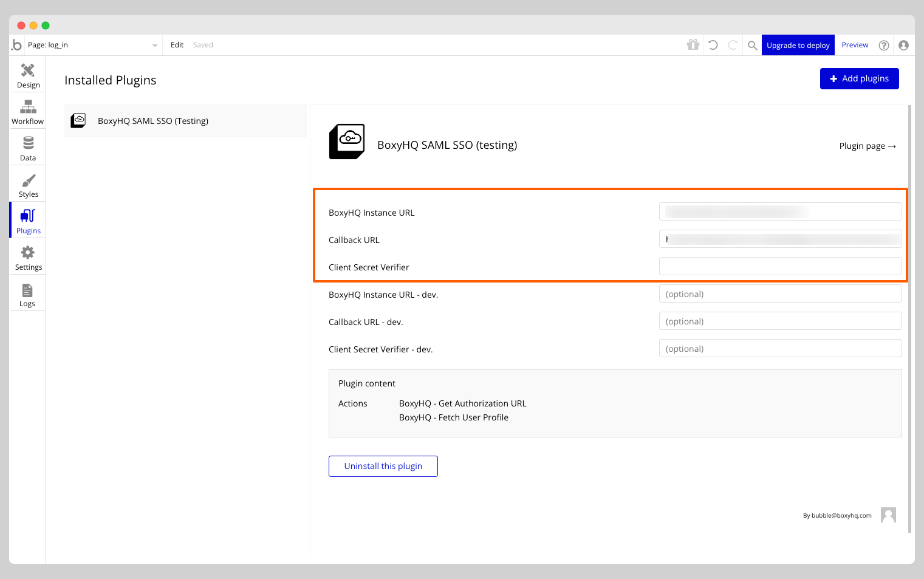Expand the Page: log_in selector dropdown
This screenshot has width=924, height=579.
click(154, 44)
